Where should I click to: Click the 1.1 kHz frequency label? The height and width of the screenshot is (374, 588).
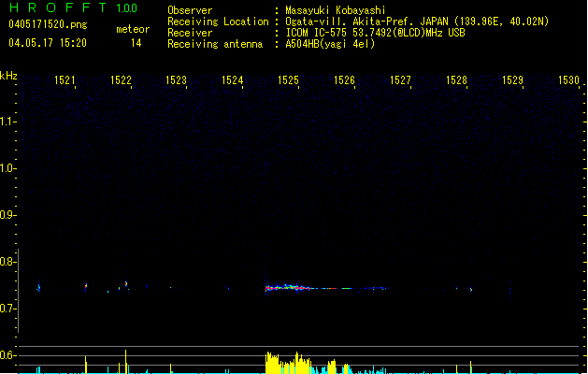[x=7, y=122]
